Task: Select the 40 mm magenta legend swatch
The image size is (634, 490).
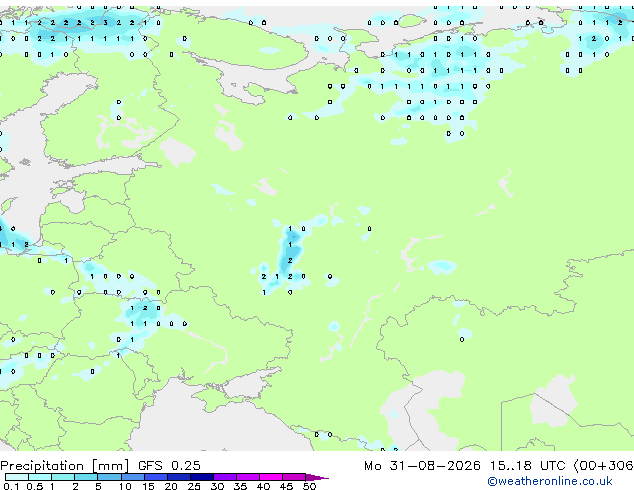Action: (x=271, y=477)
